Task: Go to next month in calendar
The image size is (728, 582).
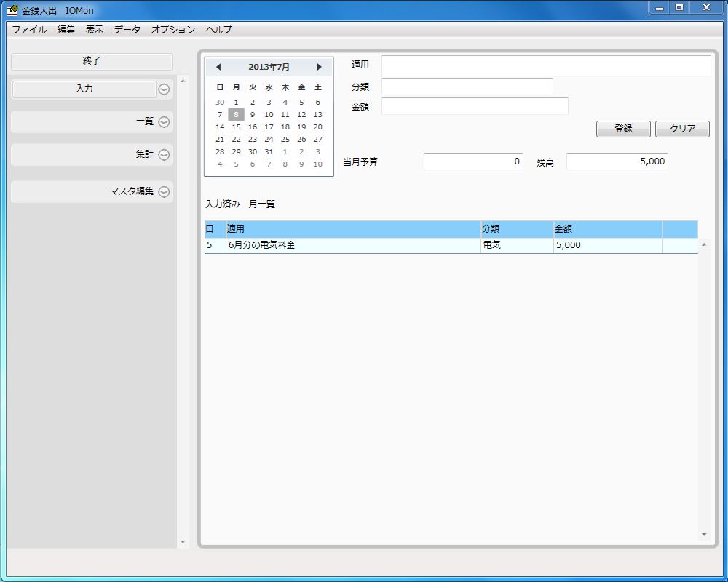Action: tap(320, 68)
